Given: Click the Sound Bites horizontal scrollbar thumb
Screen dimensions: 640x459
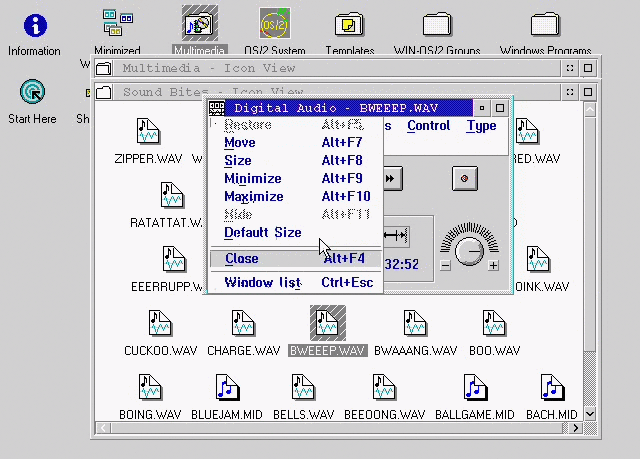Looking at the screenshot, I should [337, 428].
